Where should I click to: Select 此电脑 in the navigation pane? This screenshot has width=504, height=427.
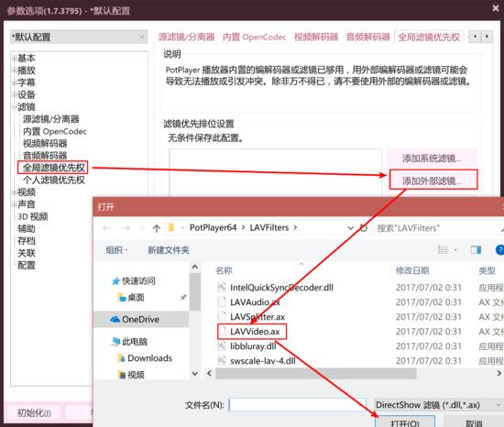[x=135, y=342]
